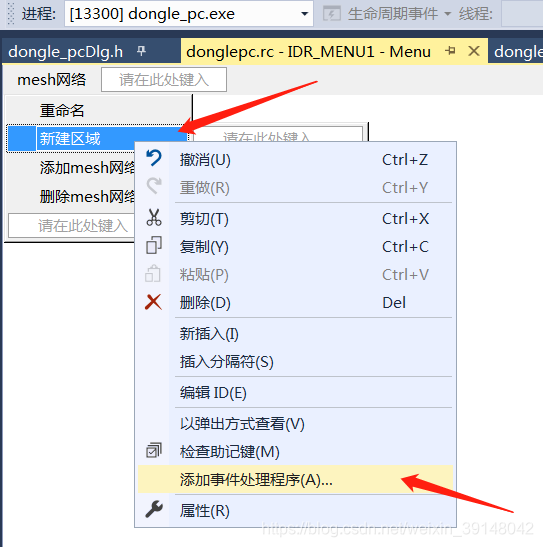Expand the 生命周期事件 dropdown arrow

pyautogui.click(x=447, y=14)
